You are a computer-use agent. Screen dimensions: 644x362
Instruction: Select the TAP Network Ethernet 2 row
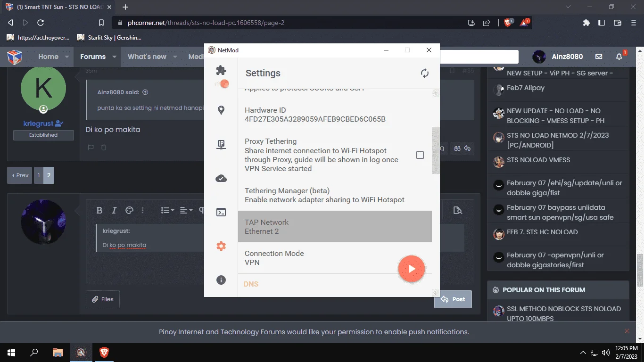point(335,227)
